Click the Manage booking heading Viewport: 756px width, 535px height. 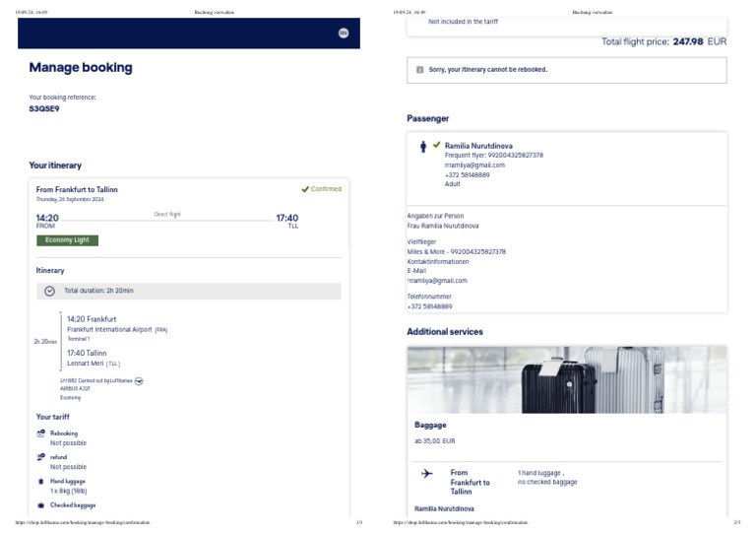point(81,68)
